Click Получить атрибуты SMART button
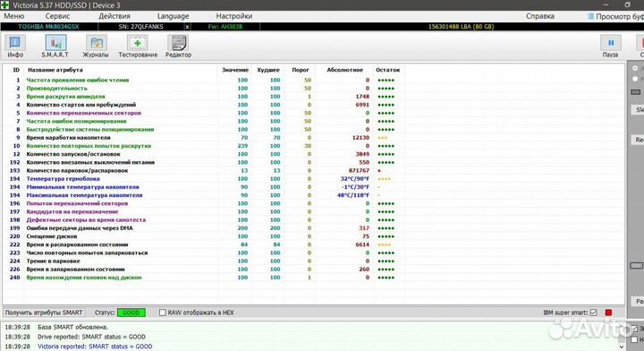The image size is (644, 351). coord(44,312)
